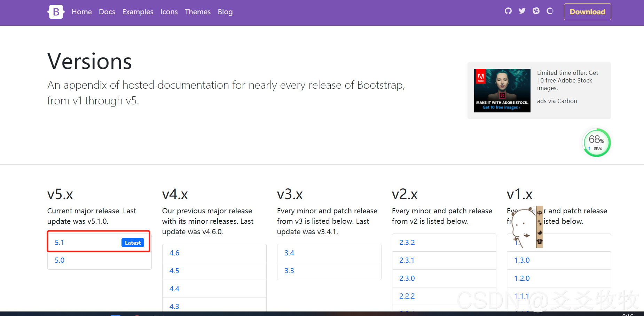Open the Slack icon link
Screen dimensions: 644x316
[x=536, y=11]
